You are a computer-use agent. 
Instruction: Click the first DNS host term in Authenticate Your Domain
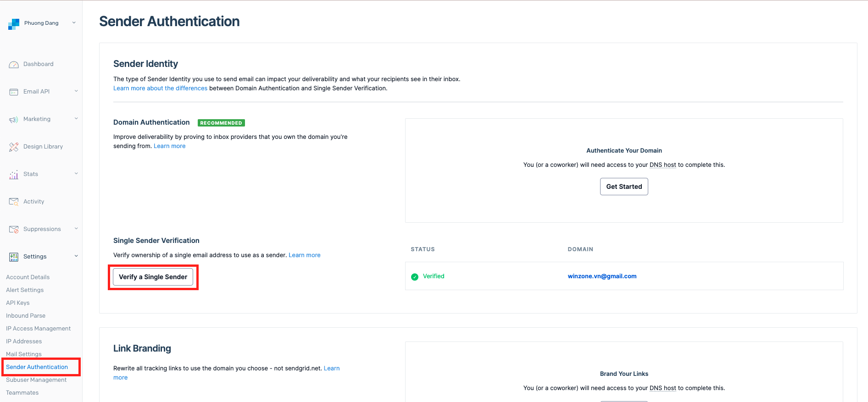point(663,165)
